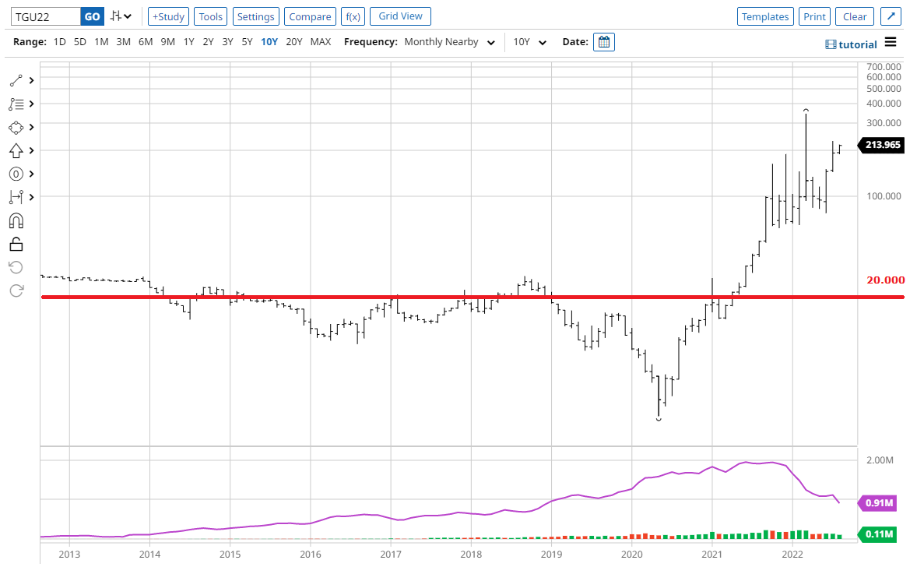Click the +Study button
Image resolution: width=924 pixels, height=567 pixels.
(x=168, y=16)
